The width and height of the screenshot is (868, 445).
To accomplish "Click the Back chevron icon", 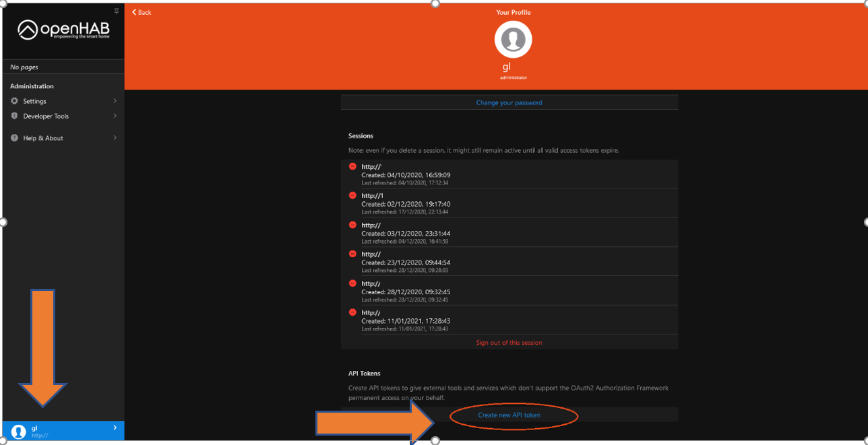I will (134, 12).
